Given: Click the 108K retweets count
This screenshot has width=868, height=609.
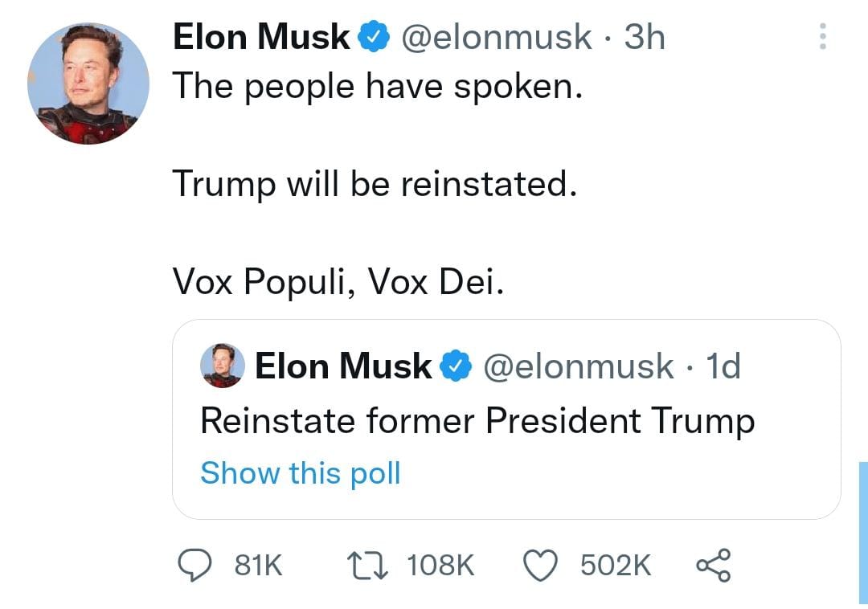Looking at the screenshot, I should click(441, 566).
